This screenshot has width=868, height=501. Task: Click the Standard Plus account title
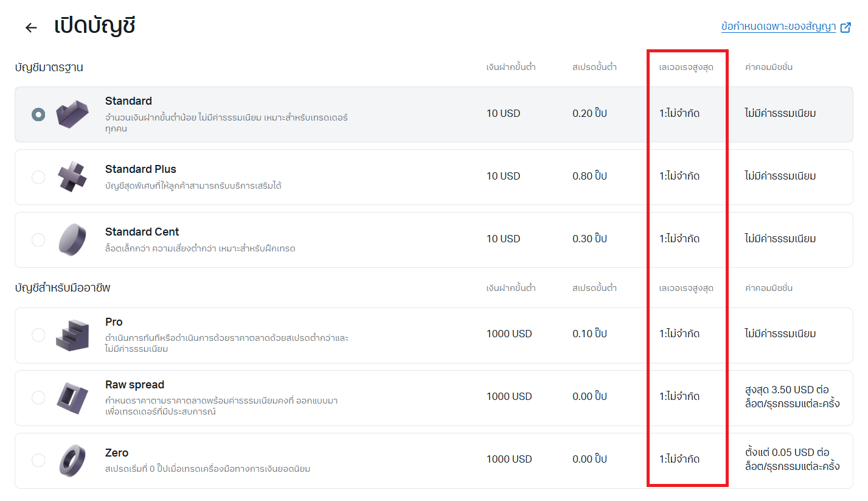click(141, 169)
